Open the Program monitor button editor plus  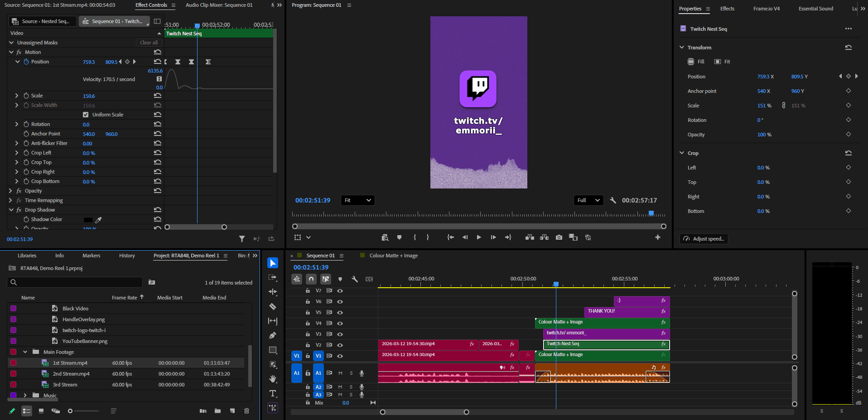pos(658,237)
